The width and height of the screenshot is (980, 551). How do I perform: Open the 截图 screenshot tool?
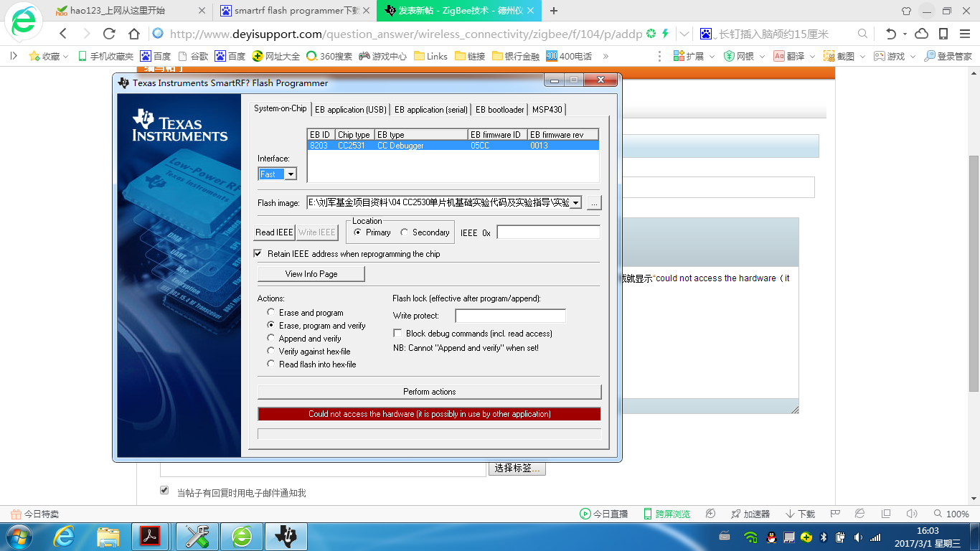point(839,56)
